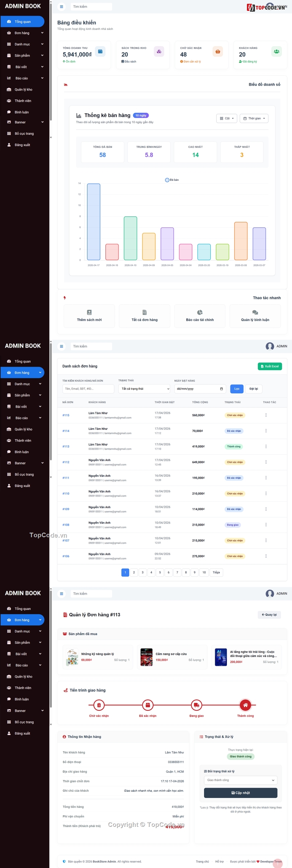The width and height of the screenshot is (292, 868).
Task: Click the Đang giao truck step icon
Action: click(x=196, y=705)
